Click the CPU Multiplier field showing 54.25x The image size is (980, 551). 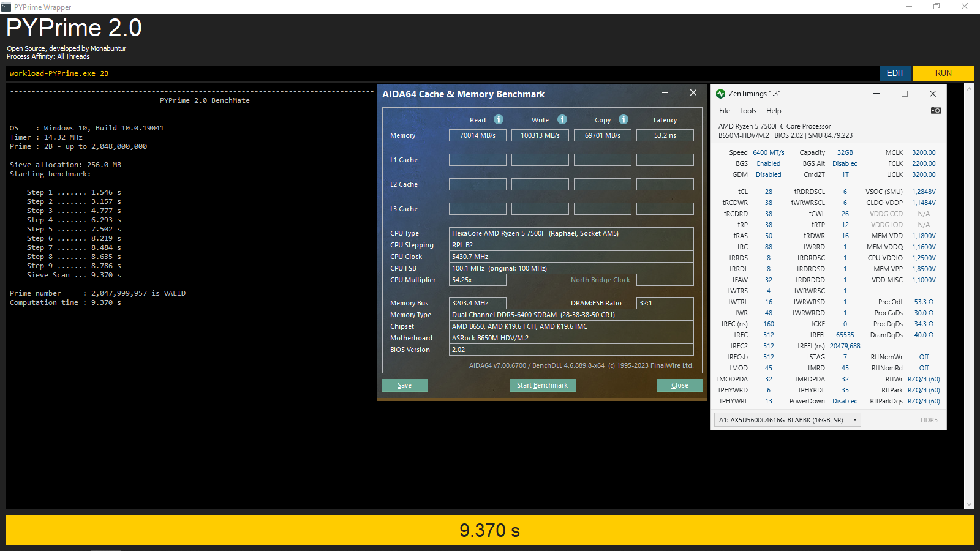478,280
